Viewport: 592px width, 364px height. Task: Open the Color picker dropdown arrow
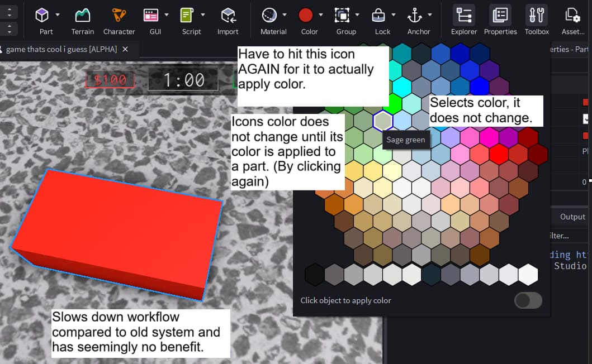point(320,15)
